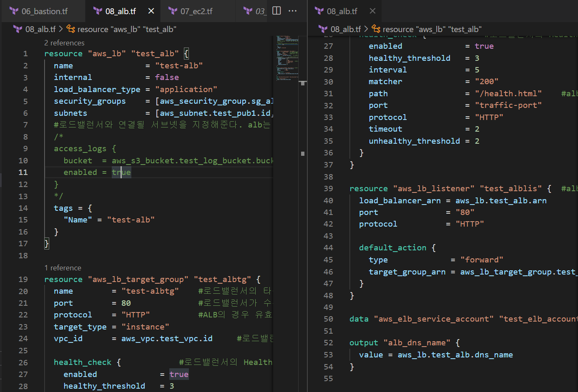Click the "test-alb" name value on line 2

179,66
